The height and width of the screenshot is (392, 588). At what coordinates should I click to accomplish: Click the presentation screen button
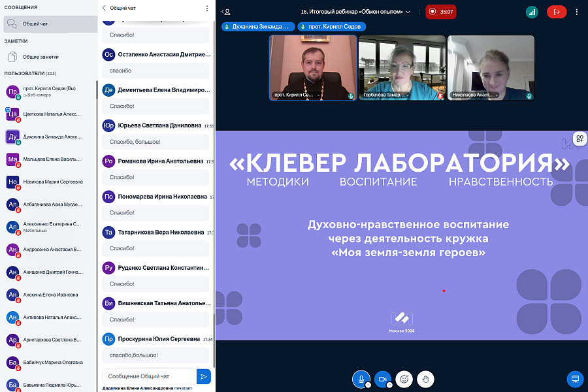(x=575, y=379)
